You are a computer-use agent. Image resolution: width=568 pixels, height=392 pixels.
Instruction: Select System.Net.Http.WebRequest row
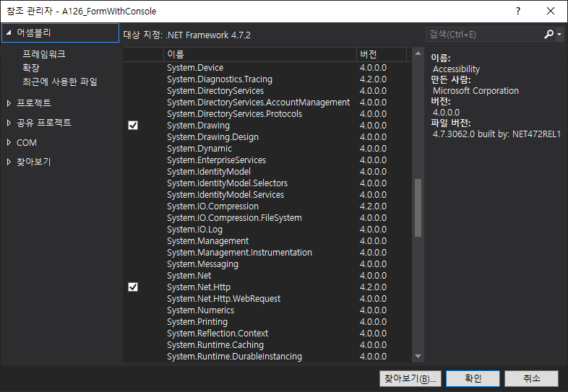pyautogui.click(x=267, y=299)
